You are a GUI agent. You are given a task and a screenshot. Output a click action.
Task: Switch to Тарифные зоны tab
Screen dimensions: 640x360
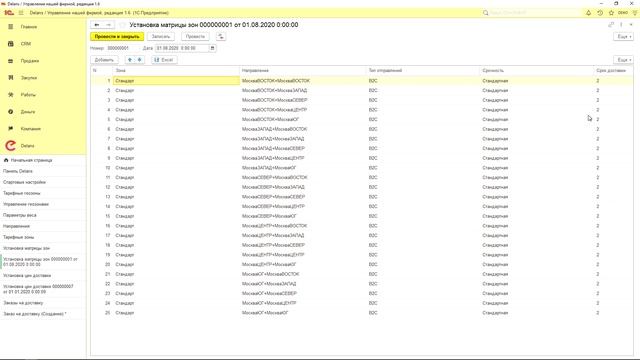click(x=18, y=237)
